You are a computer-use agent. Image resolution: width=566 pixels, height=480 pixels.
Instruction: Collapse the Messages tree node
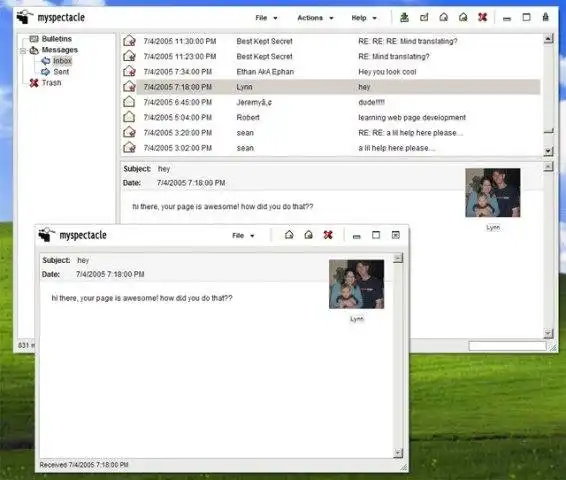pyautogui.click(x=23, y=51)
